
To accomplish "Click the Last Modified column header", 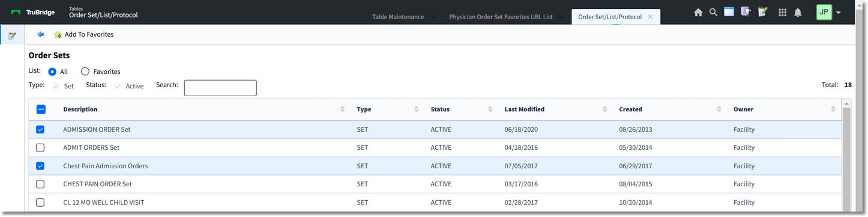I will click(525, 109).
